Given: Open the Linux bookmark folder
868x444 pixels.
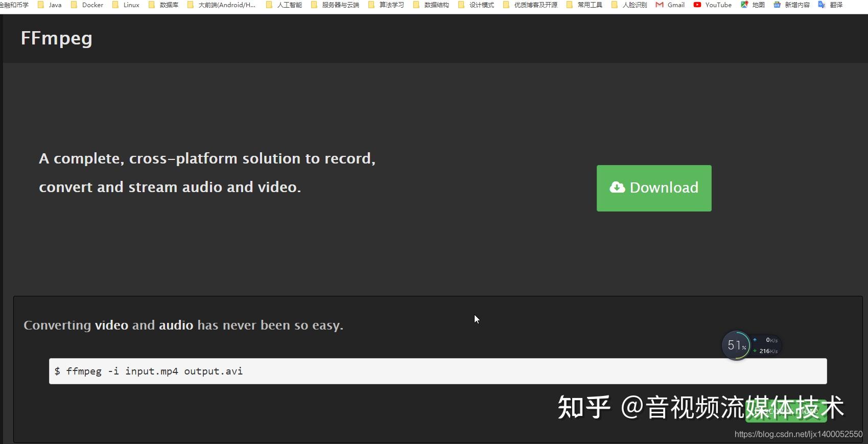Looking at the screenshot, I should pyautogui.click(x=126, y=5).
